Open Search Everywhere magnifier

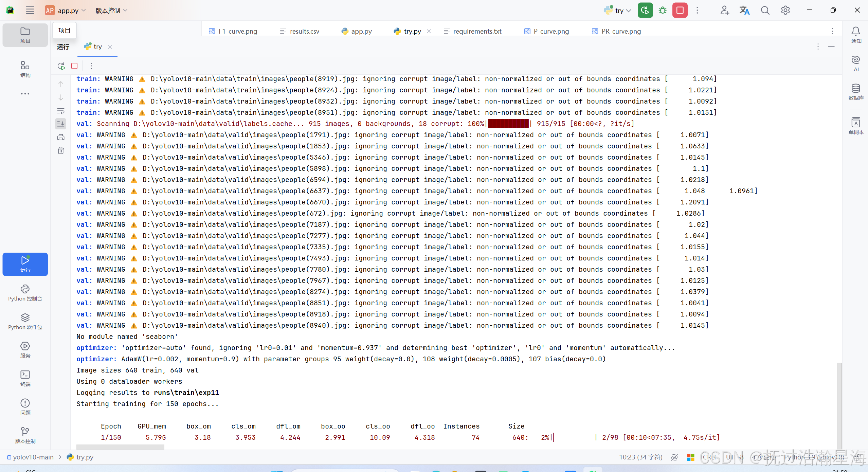[765, 10]
